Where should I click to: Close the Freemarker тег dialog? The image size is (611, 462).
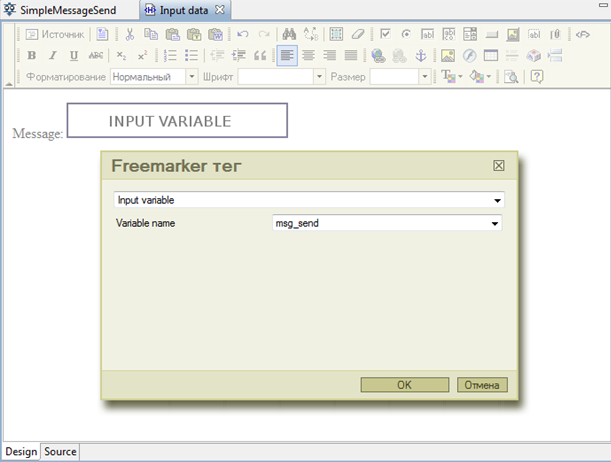click(499, 166)
